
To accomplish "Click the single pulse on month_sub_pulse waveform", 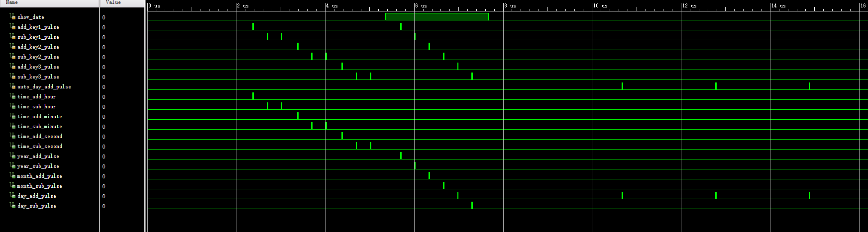I will click(443, 185).
